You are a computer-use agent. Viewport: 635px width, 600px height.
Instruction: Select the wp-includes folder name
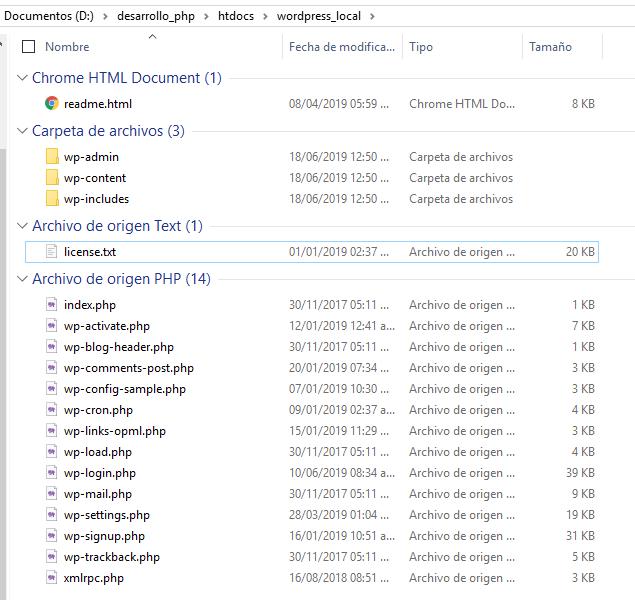point(96,199)
